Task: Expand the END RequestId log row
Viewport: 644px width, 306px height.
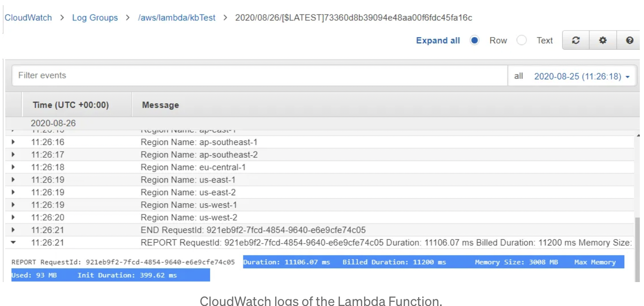Action: pyautogui.click(x=13, y=230)
